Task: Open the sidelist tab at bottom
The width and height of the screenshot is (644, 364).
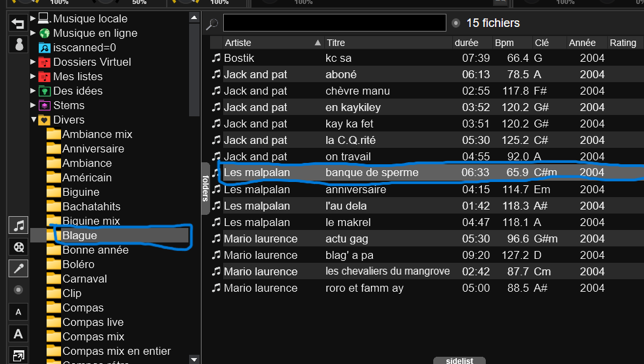Action: [459, 360]
